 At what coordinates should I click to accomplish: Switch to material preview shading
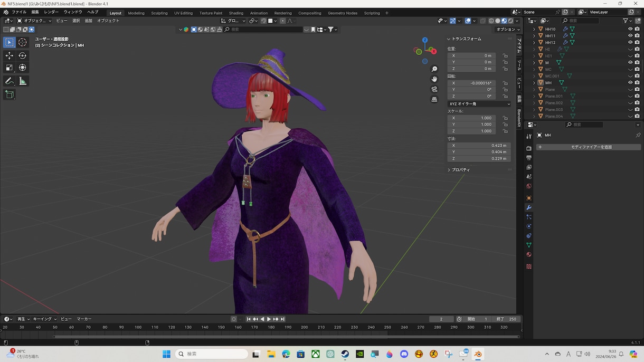(x=504, y=21)
